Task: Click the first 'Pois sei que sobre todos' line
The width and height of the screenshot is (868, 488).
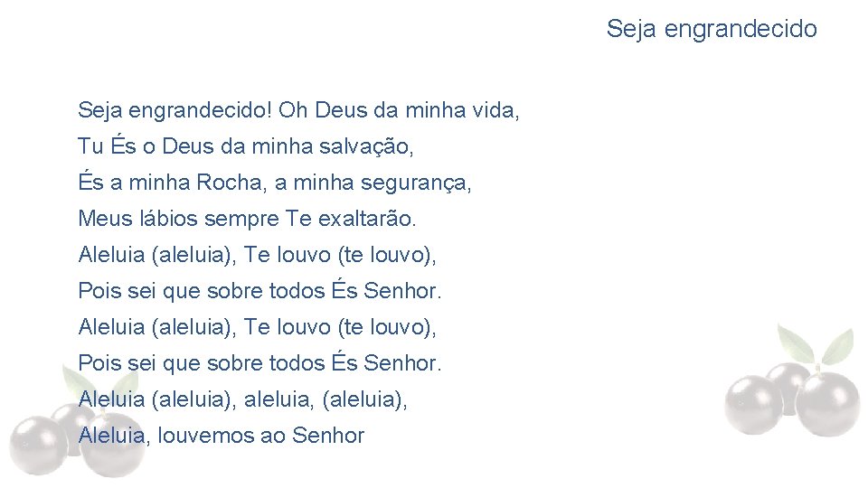Action: pos(259,291)
